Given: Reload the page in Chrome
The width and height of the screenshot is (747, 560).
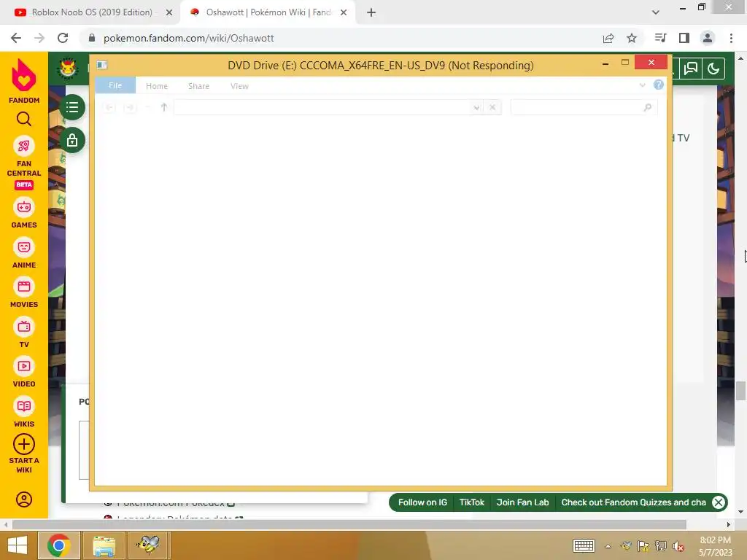Looking at the screenshot, I should pyautogui.click(x=63, y=38).
